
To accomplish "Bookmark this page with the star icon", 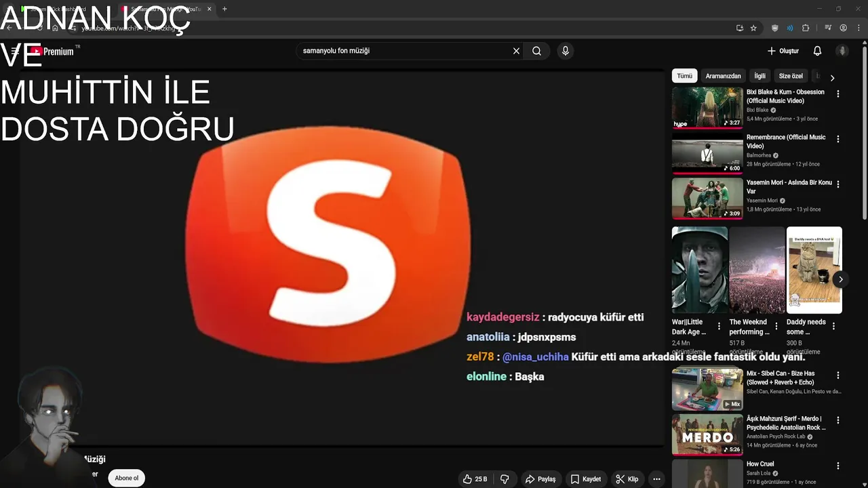I will [753, 28].
